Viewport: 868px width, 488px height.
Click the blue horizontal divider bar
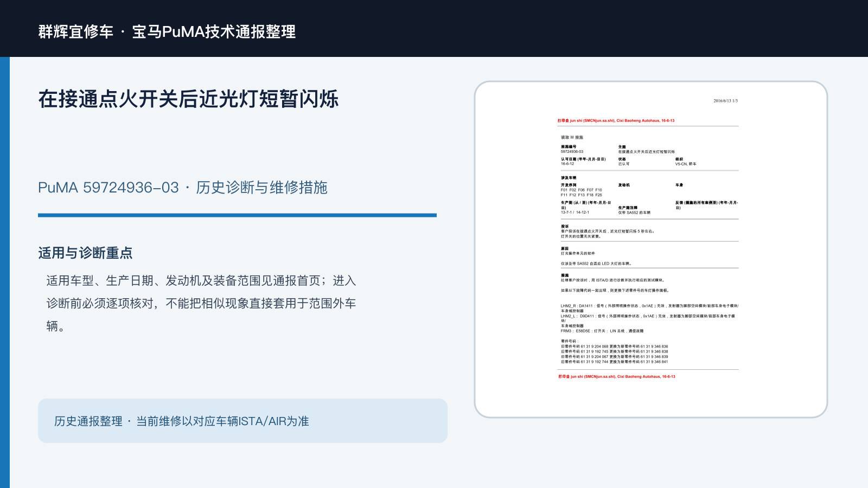(x=237, y=215)
